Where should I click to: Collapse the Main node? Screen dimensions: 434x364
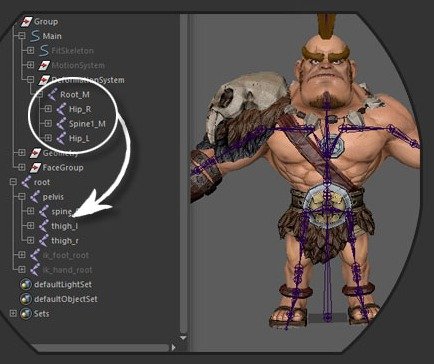coord(22,36)
